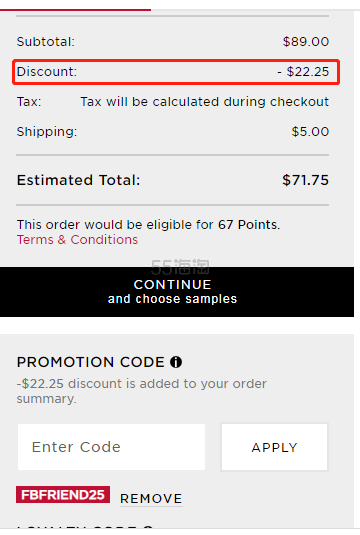This screenshot has height=535, width=360.
Task: Remove the FBFRIEND25 promo code
Action: 151,499
